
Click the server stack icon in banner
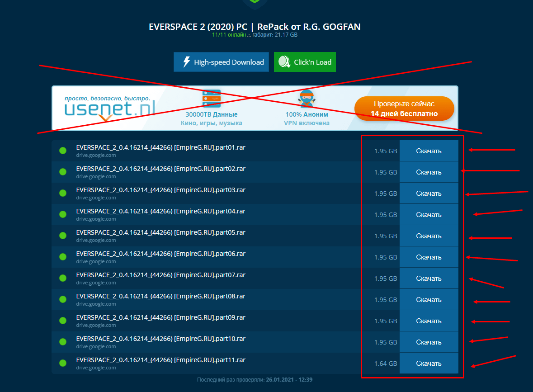coord(211,98)
